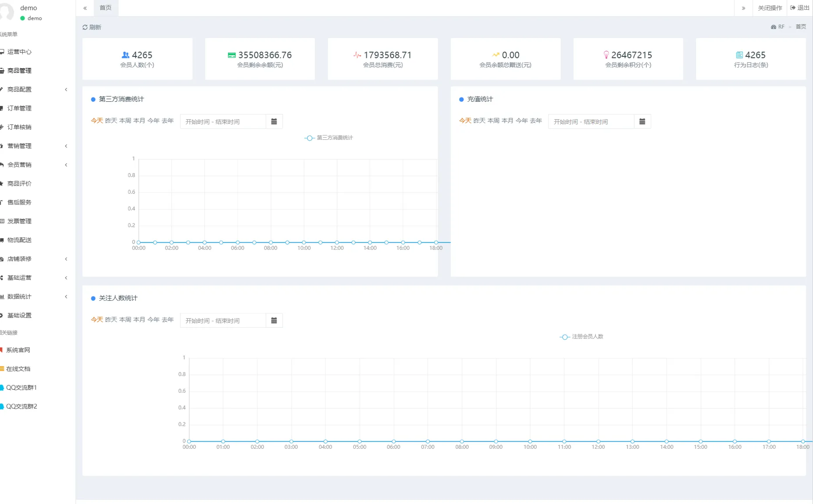Select 今年 in 充值统计 filters
Viewport: 813px width, 504px height.
click(521, 121)
